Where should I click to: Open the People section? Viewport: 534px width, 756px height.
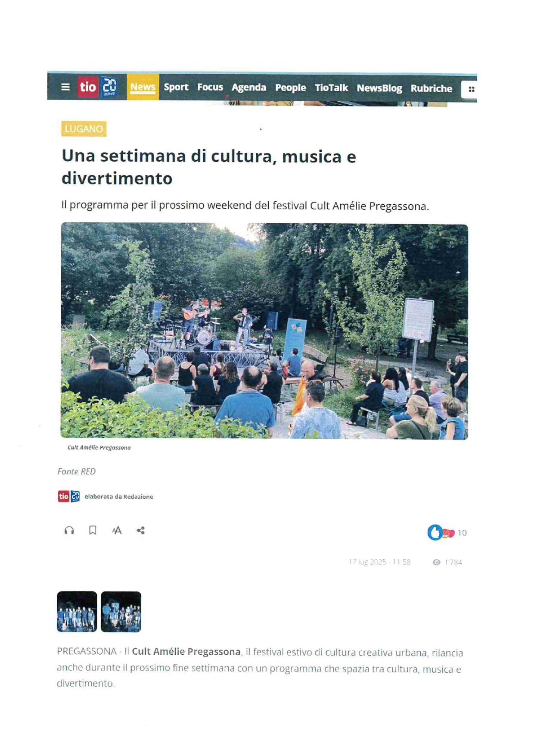tap(291, 88)
